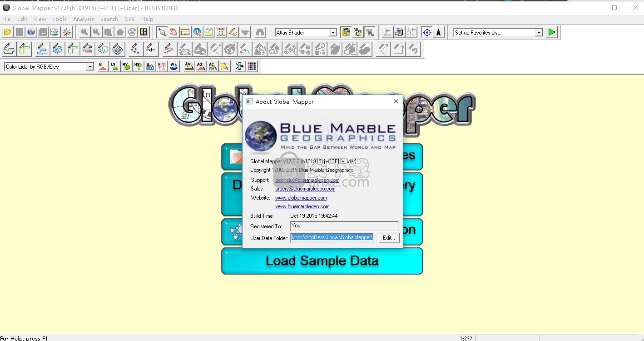Click the GPS center target icon
Viewport: 644px width, 341px height.
426,32
